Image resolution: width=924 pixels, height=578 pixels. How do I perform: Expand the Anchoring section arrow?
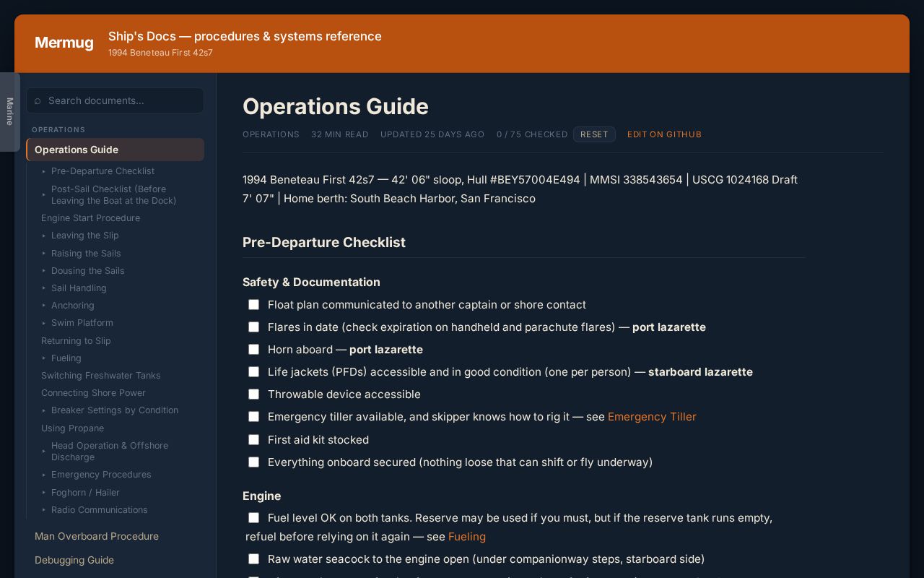click(44, 306)
